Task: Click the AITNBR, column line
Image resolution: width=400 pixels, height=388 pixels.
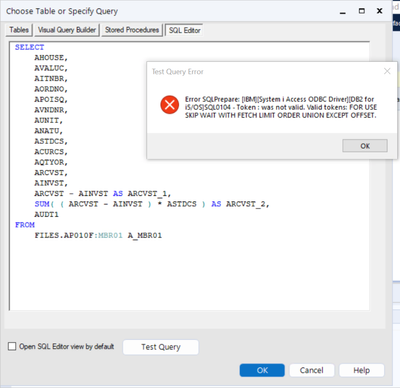Action: pyautogui.click(x=51, y=79)
